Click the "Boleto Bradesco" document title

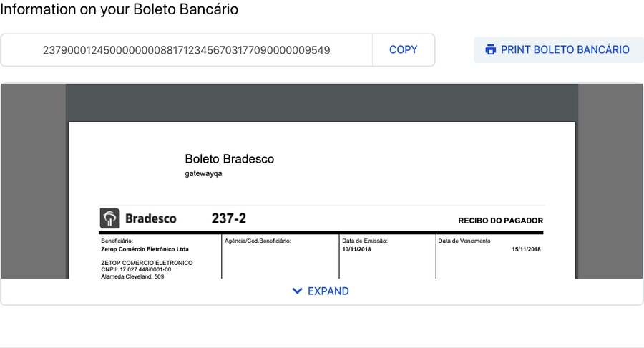229,159
